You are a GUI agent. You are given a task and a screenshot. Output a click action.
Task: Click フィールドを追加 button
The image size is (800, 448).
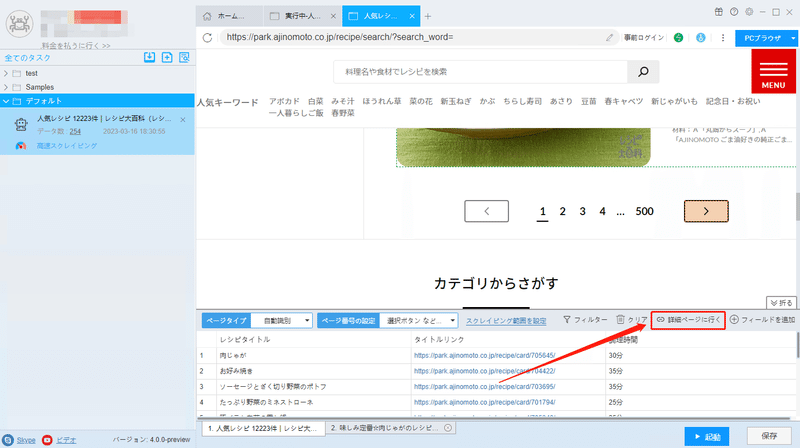(x=762, y=319)
